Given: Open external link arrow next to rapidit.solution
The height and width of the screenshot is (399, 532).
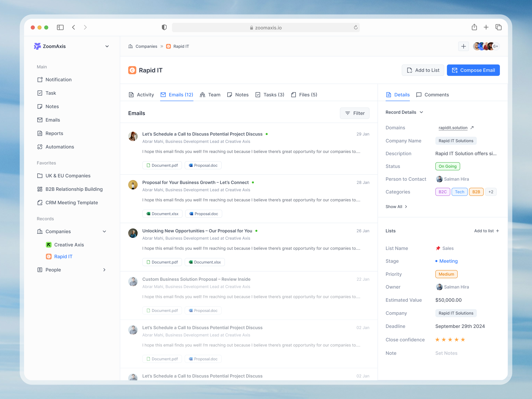Looking at the screenshot, I should pos(472,128).
